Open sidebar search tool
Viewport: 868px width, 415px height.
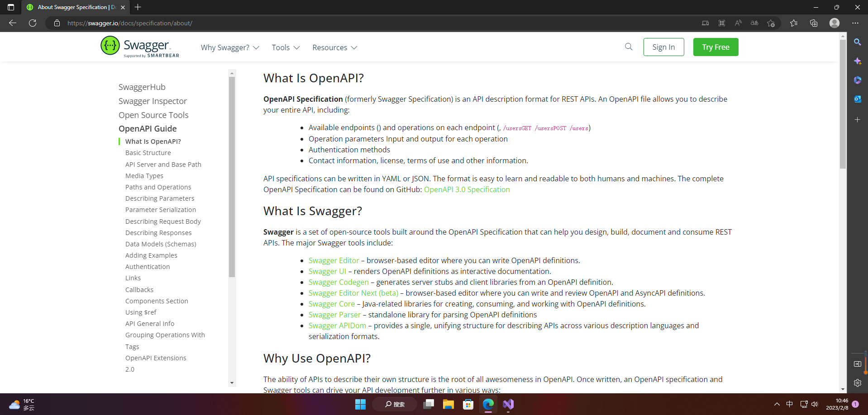coord(858,42)
